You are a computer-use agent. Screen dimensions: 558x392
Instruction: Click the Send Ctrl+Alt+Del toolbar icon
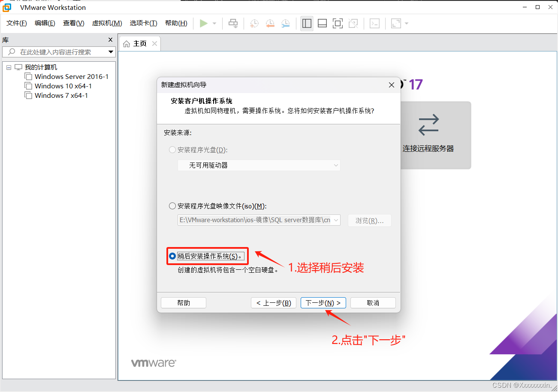[233, 23]
